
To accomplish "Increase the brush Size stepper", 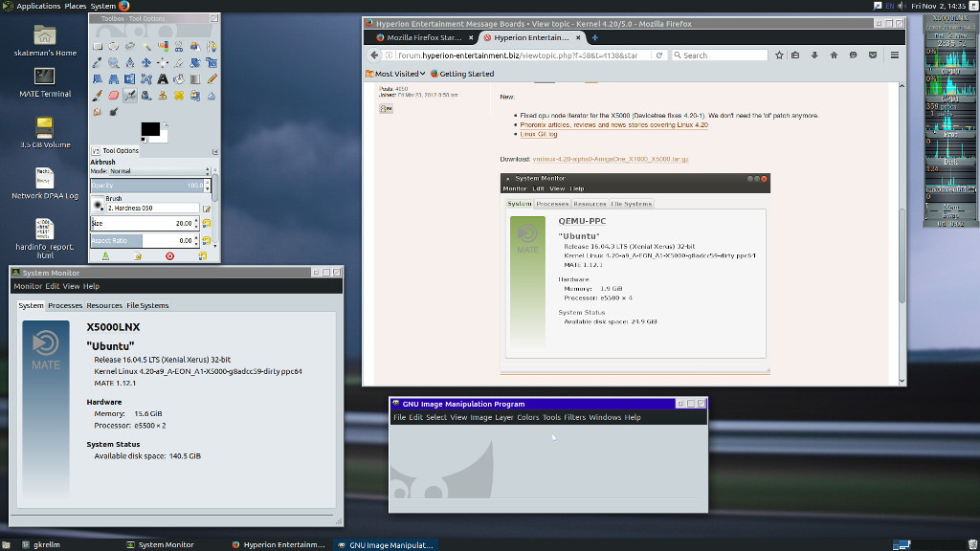I will (196, 220).
